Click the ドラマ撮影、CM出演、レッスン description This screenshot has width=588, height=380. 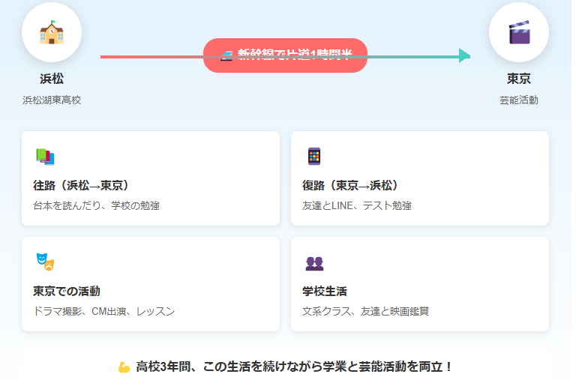point(103,311)
